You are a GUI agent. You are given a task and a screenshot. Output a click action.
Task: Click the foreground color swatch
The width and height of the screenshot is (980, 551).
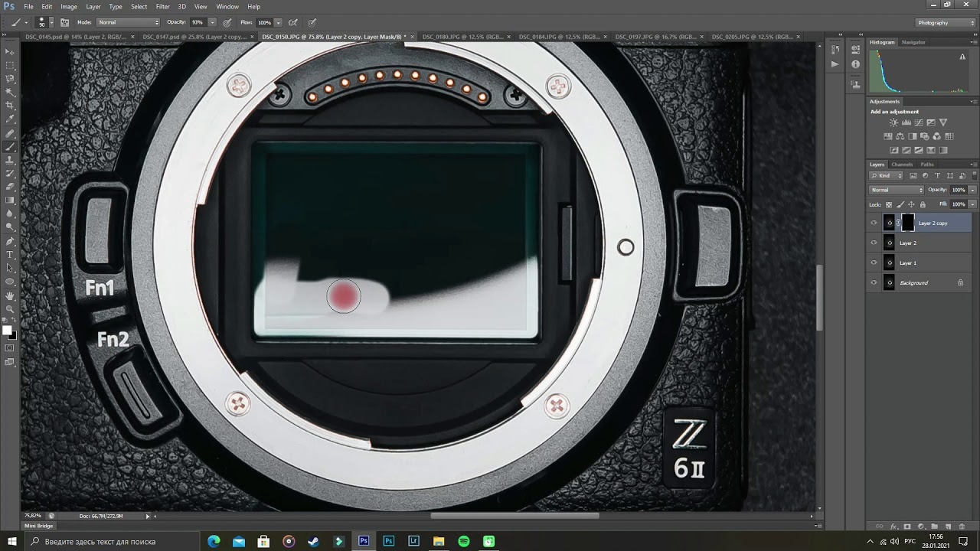coord(8,330)
